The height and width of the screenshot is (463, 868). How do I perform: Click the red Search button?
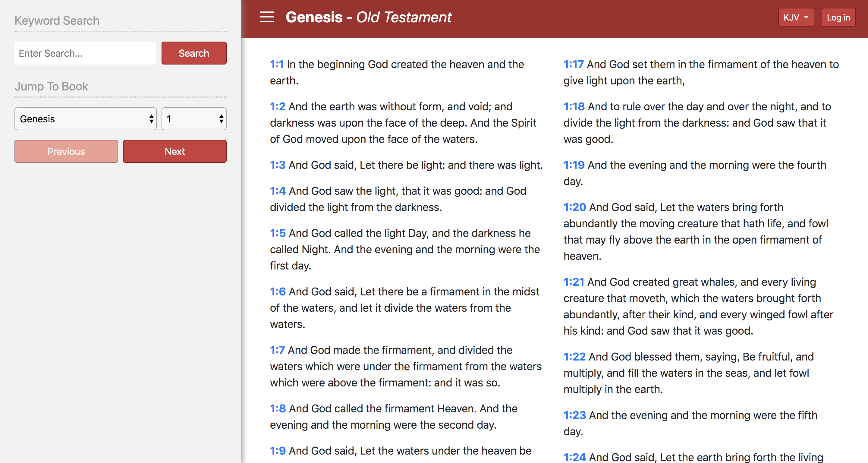coord(194,53)
